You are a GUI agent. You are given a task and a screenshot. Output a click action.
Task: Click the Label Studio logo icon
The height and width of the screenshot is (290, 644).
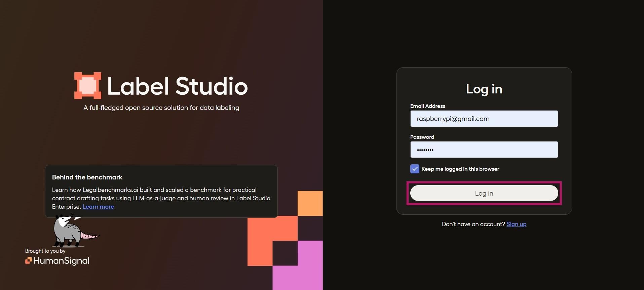[88, 86]
